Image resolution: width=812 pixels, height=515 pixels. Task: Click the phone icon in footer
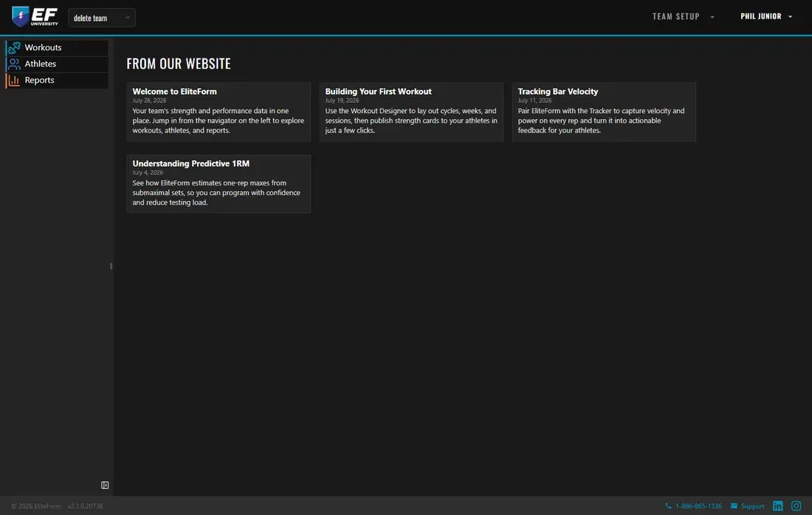point(668,506)
